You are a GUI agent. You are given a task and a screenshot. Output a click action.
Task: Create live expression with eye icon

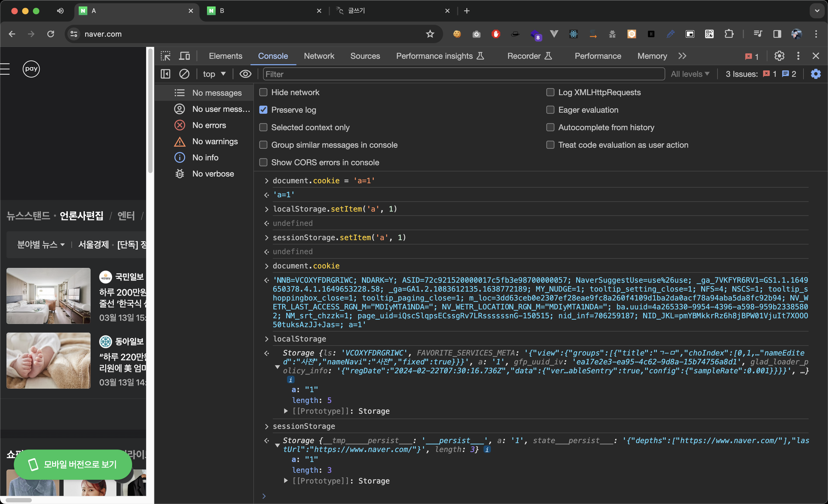tap(245, 74)
